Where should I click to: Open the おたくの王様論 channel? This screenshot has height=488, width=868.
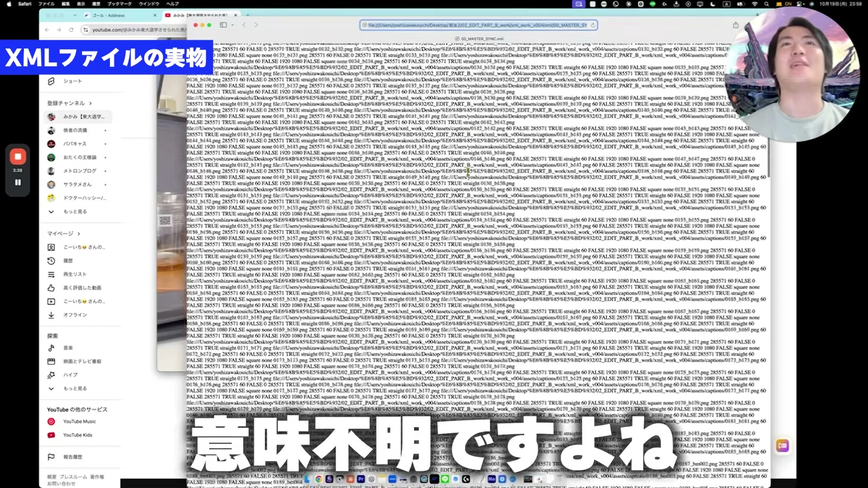click(79, 157)
